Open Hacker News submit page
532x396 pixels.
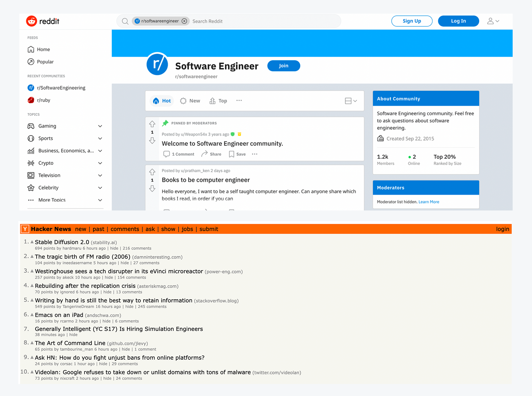click(x=209, y=229)
